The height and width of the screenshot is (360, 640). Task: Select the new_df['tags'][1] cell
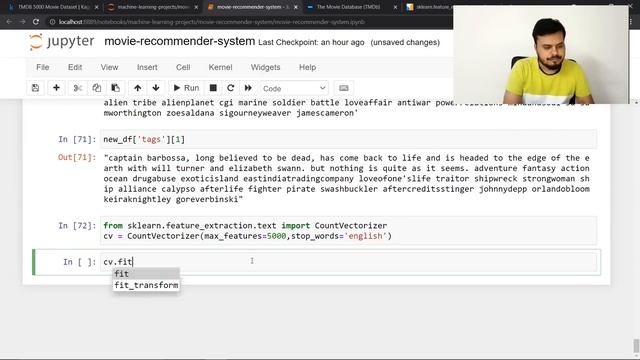pos(348,140)
